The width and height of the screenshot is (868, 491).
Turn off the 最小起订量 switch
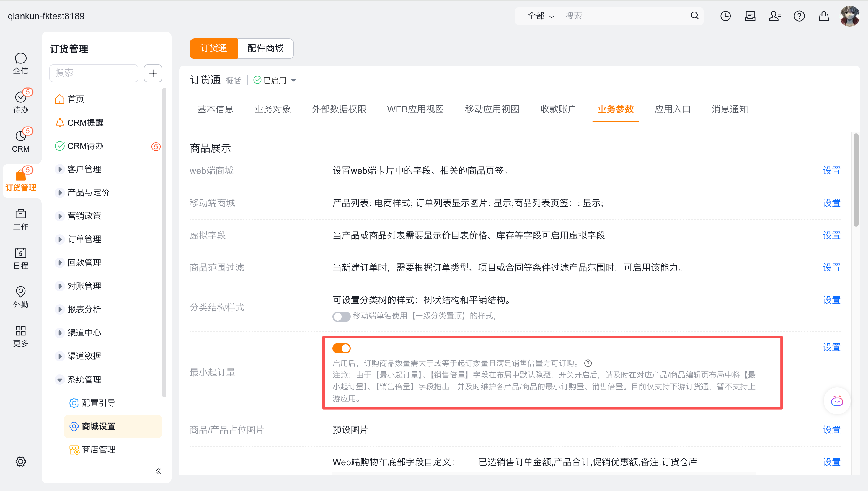[341, 348]
